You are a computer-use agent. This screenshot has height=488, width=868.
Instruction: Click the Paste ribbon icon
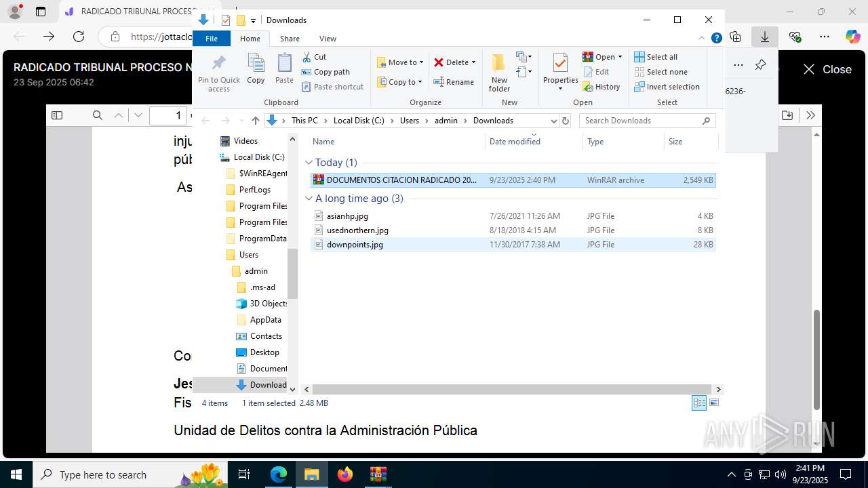click(284, 69)
